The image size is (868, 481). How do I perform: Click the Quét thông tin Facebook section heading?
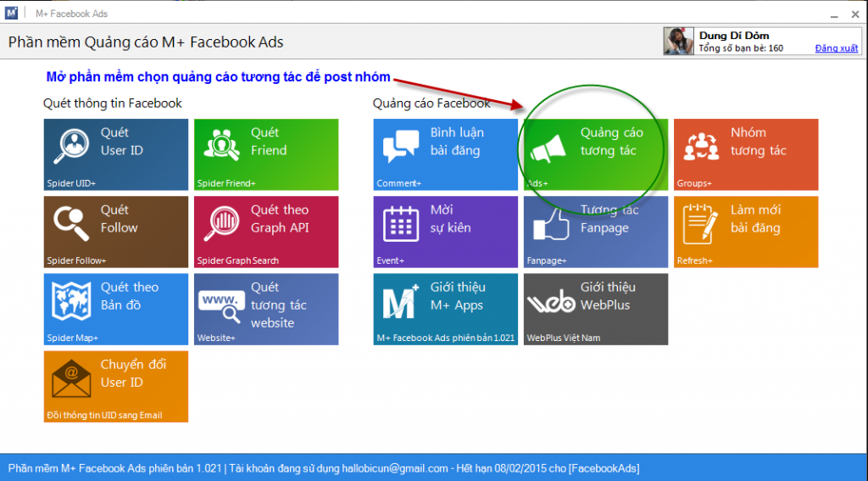point(113,103)
